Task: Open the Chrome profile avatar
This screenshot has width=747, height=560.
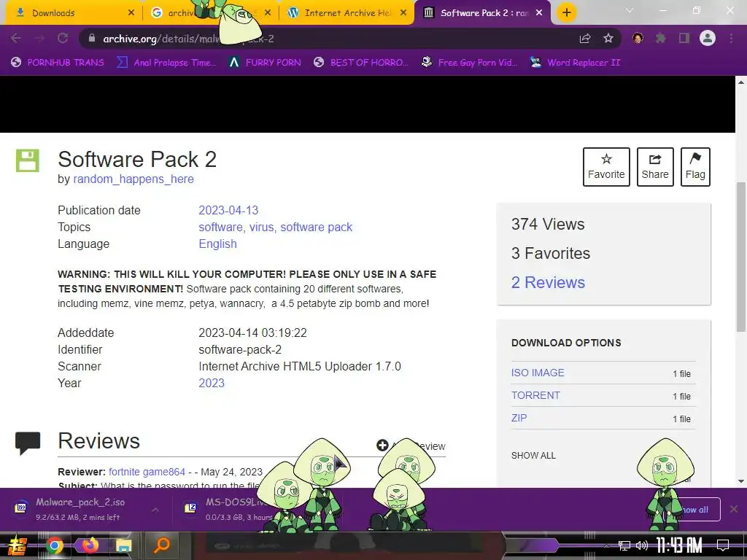Action: [x=708, y=38]
